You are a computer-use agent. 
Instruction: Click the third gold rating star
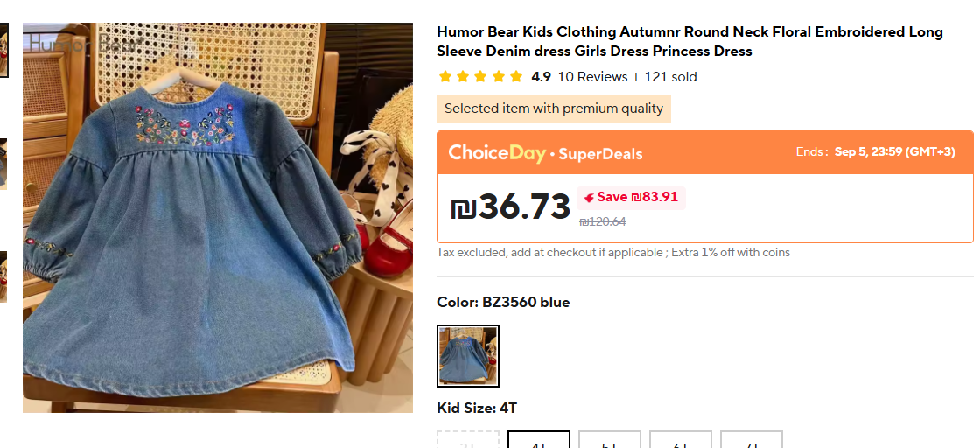(480, 77)
